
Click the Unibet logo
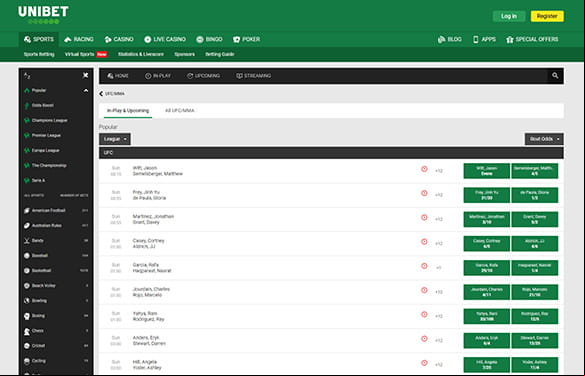[x=43, y=15]
